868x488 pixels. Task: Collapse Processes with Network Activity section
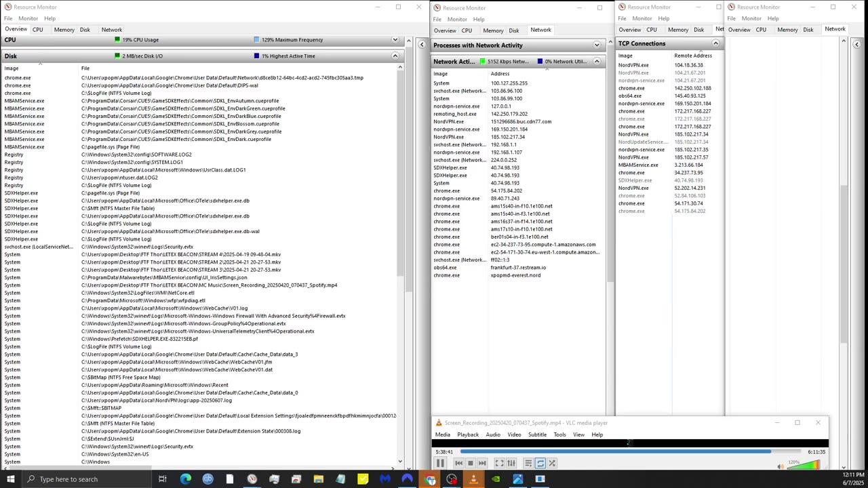coord(597,45)
